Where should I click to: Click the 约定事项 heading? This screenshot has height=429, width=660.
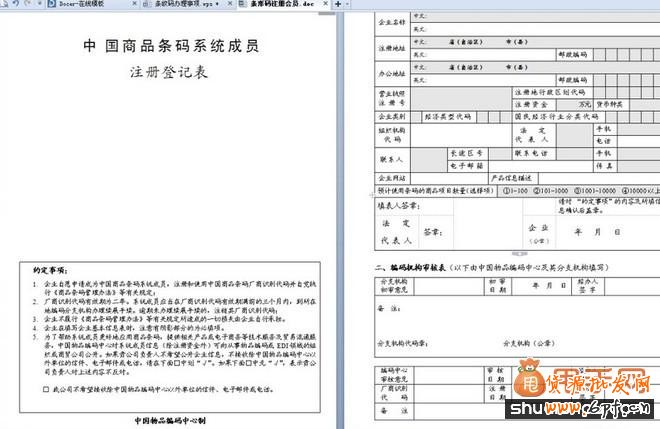(x=50, y=270)
